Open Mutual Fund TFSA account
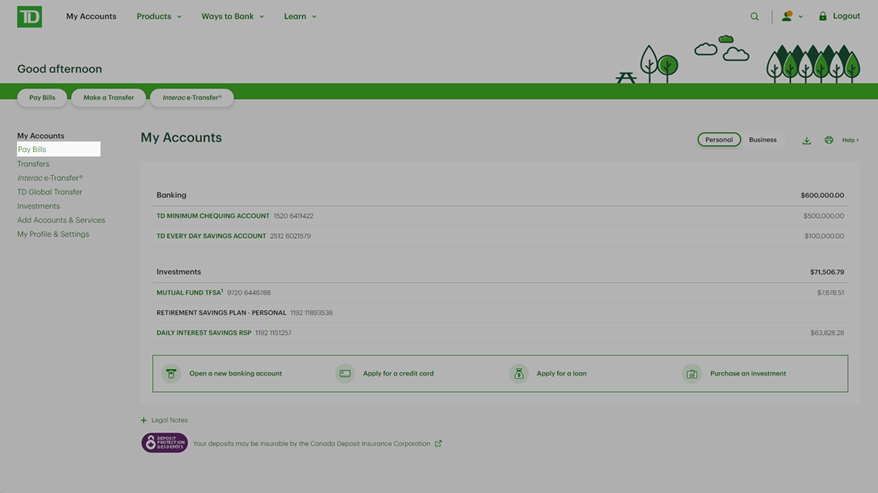878x493 pixels. pyautogui.click(x=190, y=292)
